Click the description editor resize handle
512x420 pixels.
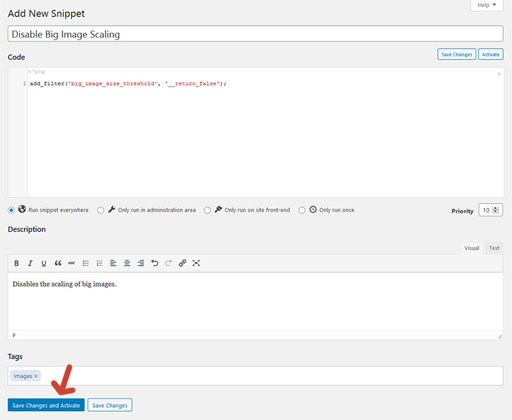[x=499, y=336]
